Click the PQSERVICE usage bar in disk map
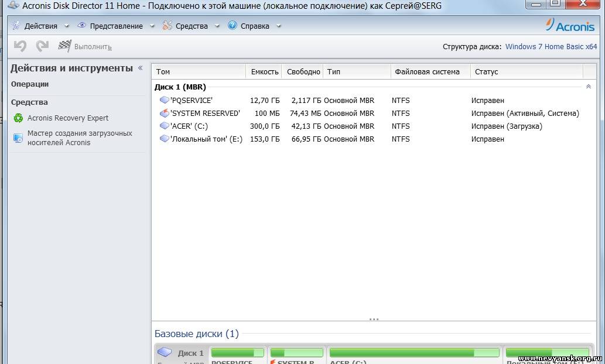 (238, 352)
